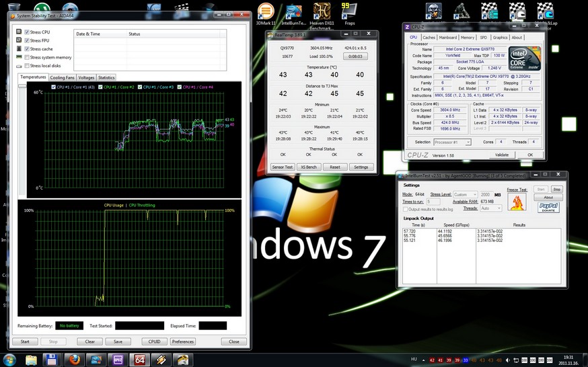This screenshot has width=588, height=367.
Task: Open the Caches tab in CPU-Z
Action: tap(429, 38)
